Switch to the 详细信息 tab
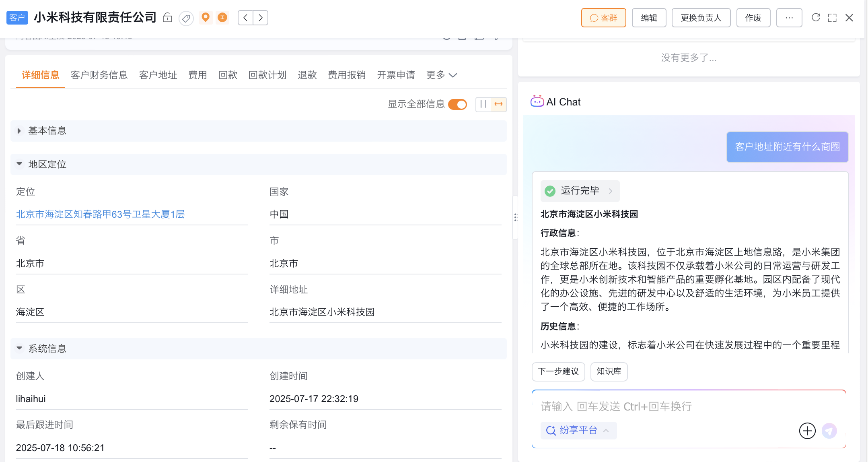Screen dimensions: 868x462 click(x=40, y=75)
